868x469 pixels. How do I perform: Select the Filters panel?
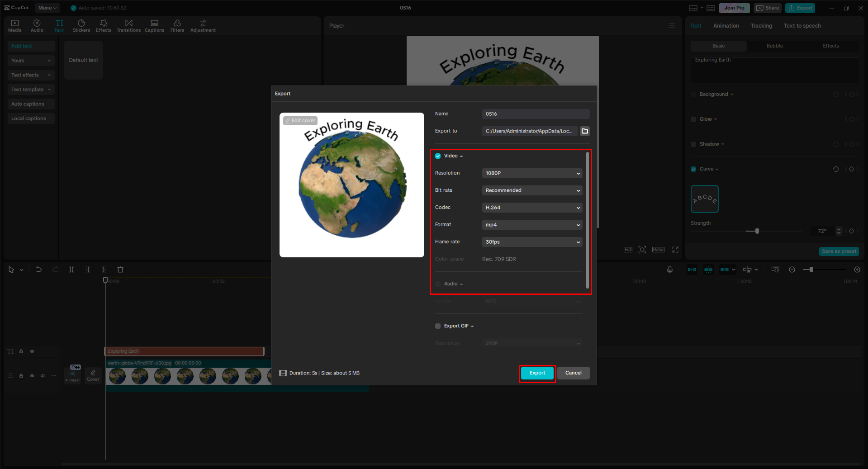177,25
